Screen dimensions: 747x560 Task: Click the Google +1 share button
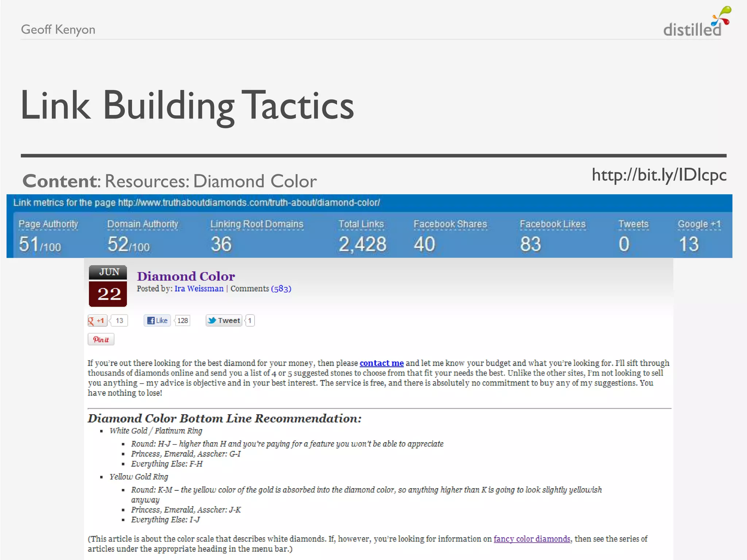tap(97, 321)
